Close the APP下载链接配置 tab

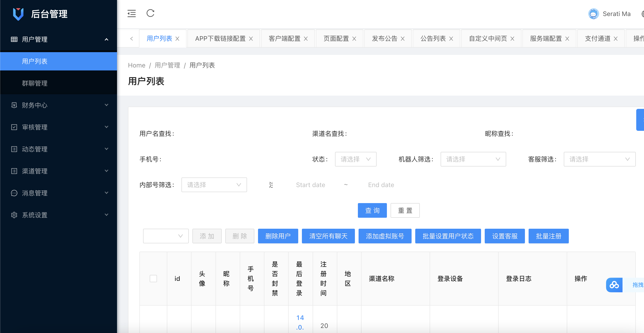[251, 39]
